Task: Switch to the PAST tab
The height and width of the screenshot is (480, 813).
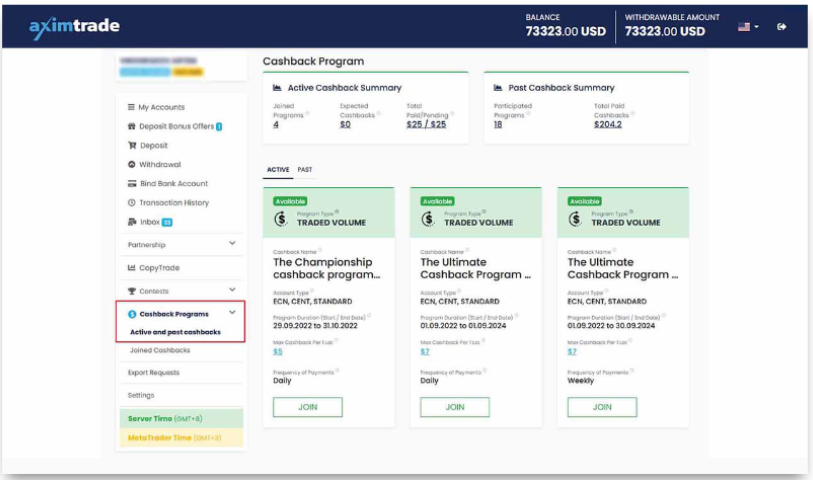Action: 305,170
